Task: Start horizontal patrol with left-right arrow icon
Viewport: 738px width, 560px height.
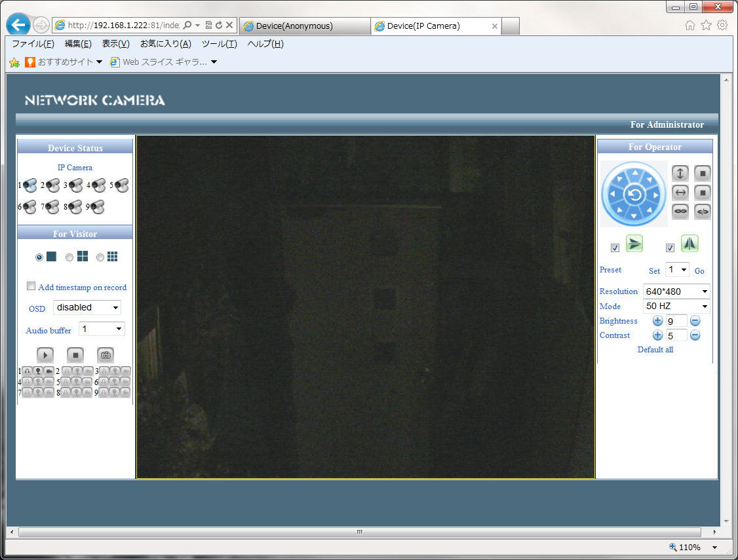Action: (x=680, y=193)
